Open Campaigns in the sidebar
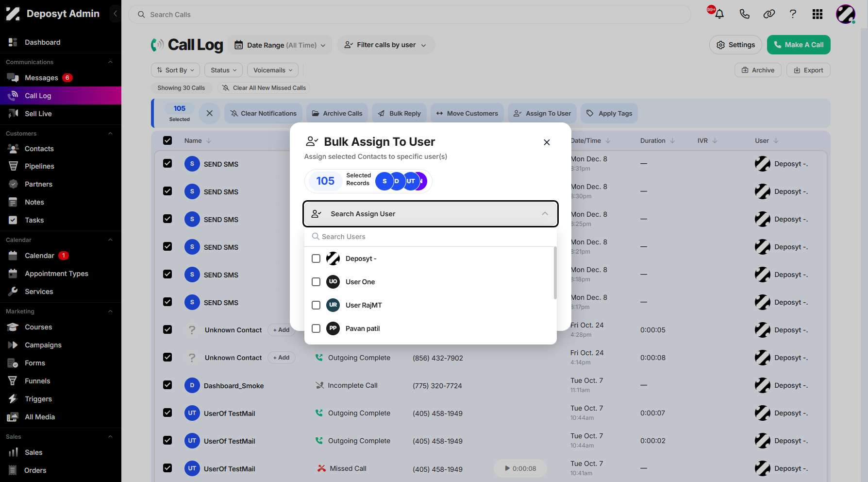 [61, 345]
